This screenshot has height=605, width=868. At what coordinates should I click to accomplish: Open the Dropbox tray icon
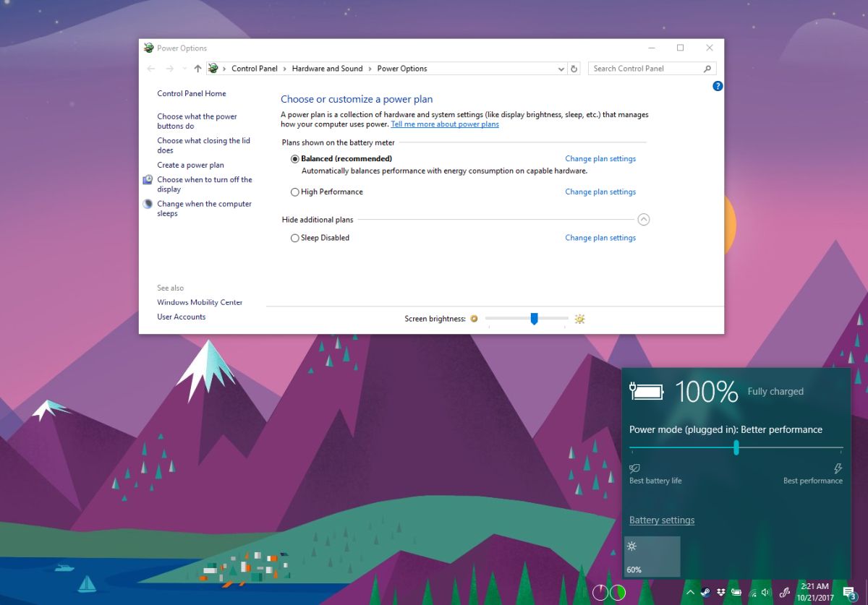click(720, 592)
